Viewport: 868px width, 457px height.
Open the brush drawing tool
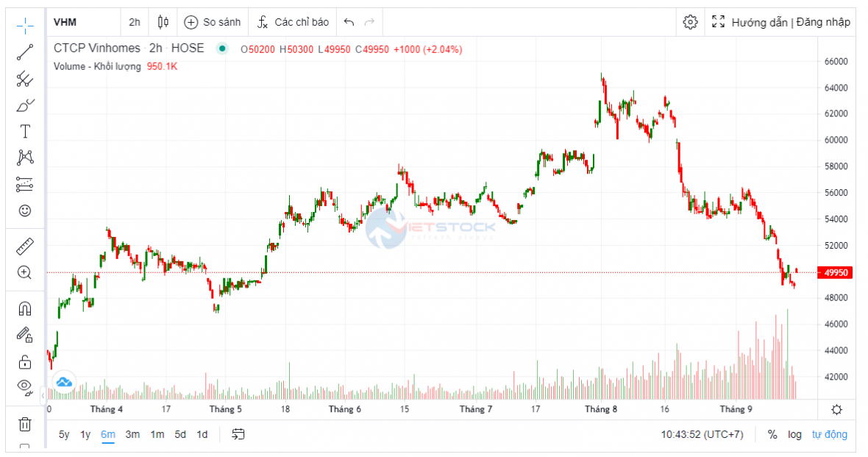(25, 105)
